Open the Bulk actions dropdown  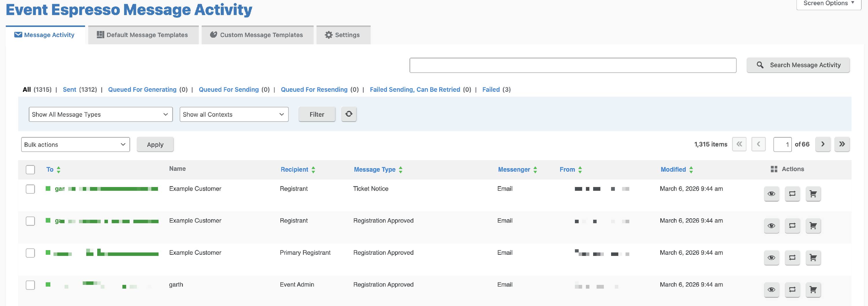pos(75,144)
